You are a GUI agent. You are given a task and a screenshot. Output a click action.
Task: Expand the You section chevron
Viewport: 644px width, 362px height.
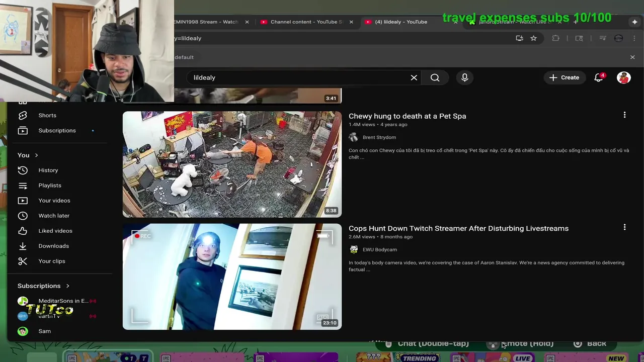pos(36,155)
